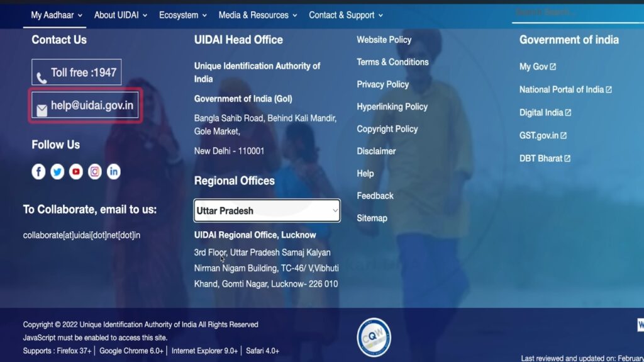The image size is (644, 362).
Task: Expand the My Aadhaar menu
Action: pos(56,15)
